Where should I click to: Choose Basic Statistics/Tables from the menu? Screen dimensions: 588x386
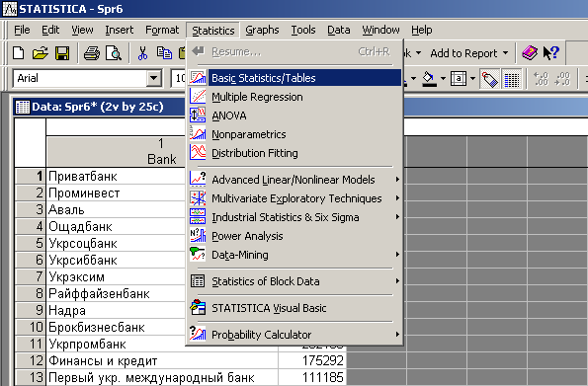(x=294, y=78)
